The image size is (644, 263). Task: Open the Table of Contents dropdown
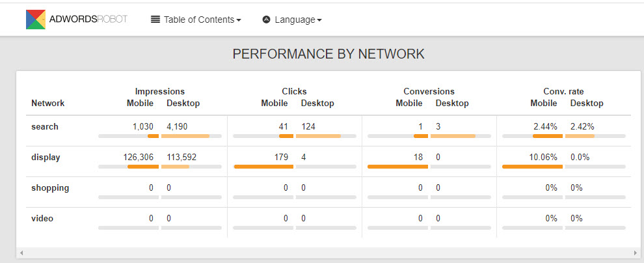pos(196,20)
